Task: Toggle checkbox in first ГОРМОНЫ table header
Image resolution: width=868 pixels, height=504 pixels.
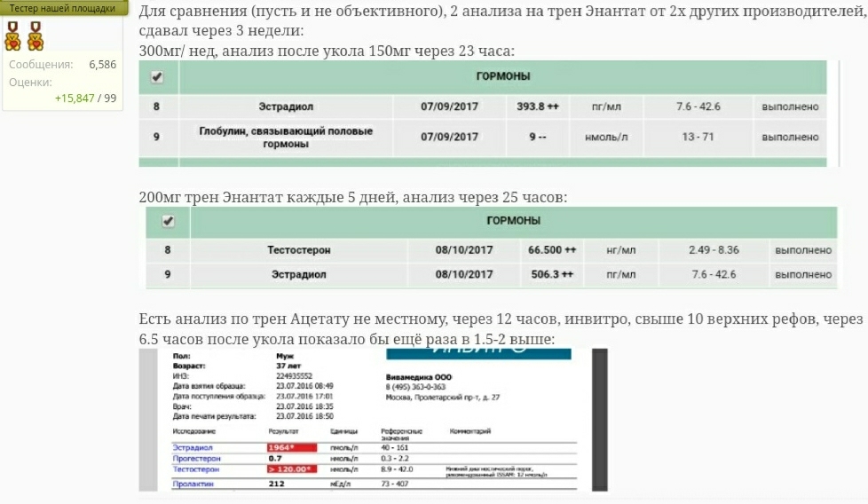Action: coord(157,77)
